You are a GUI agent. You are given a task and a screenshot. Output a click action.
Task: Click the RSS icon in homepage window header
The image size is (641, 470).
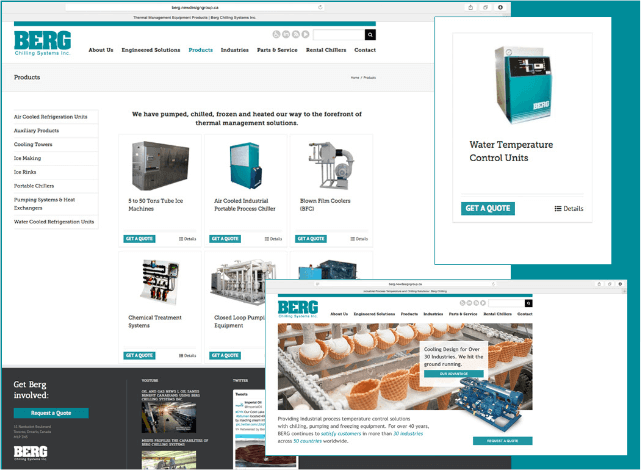pos(476,303)
